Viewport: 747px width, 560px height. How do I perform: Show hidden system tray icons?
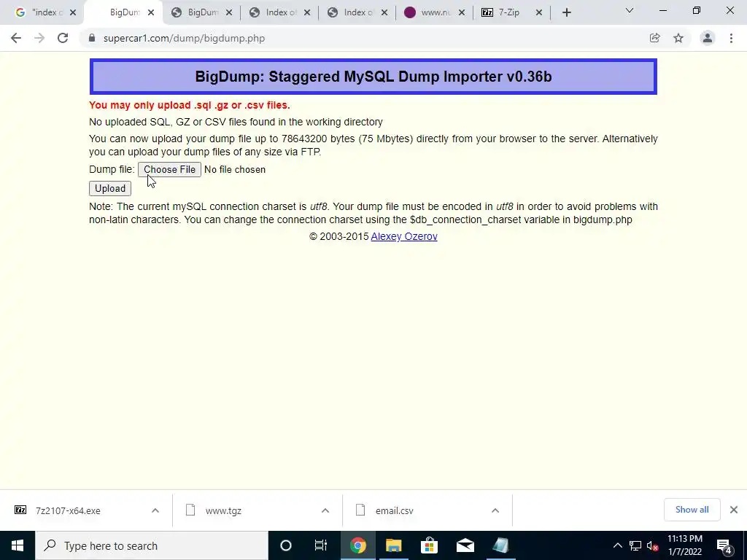point(617,545)
